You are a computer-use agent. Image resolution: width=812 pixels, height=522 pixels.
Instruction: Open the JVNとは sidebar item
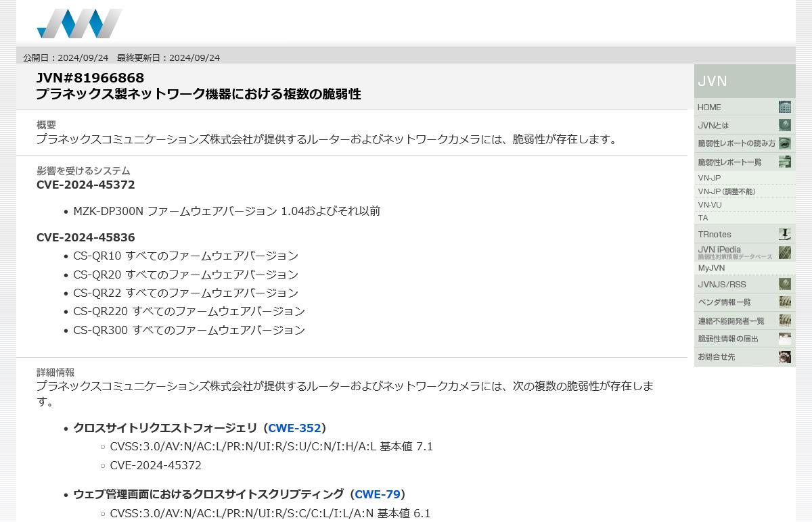[744, 125]
